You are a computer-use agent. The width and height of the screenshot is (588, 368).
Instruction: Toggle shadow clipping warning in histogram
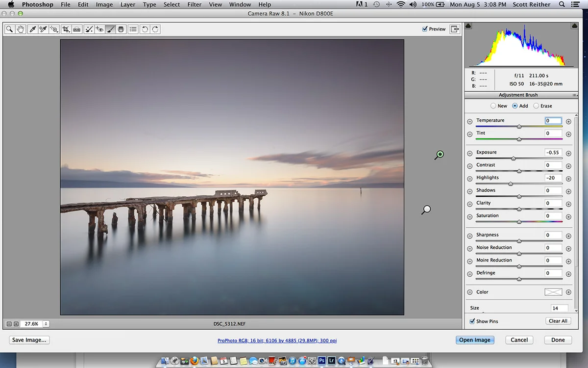click(468, 26)
